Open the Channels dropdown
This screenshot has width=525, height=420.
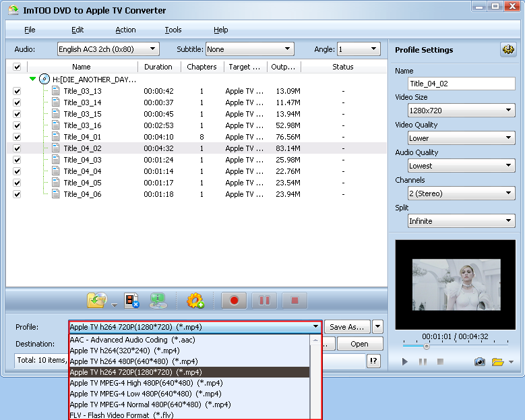(x=461, y=193)
